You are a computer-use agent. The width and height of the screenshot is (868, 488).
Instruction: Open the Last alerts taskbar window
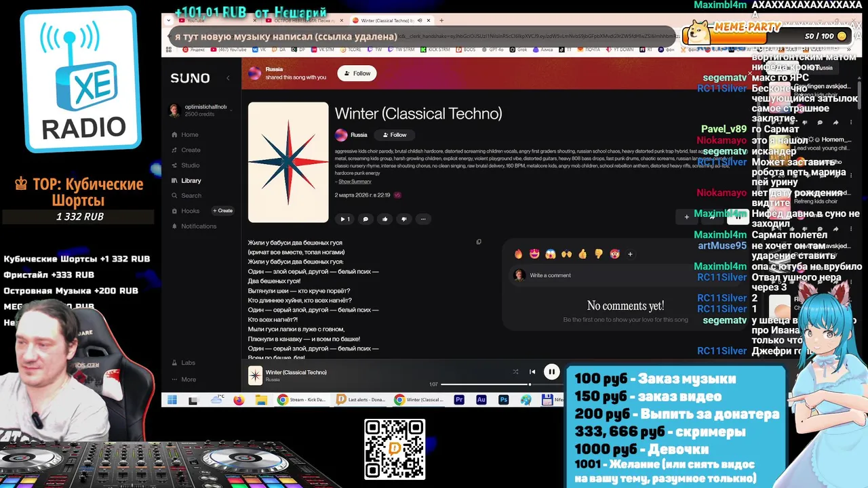[x=361, y=400]
